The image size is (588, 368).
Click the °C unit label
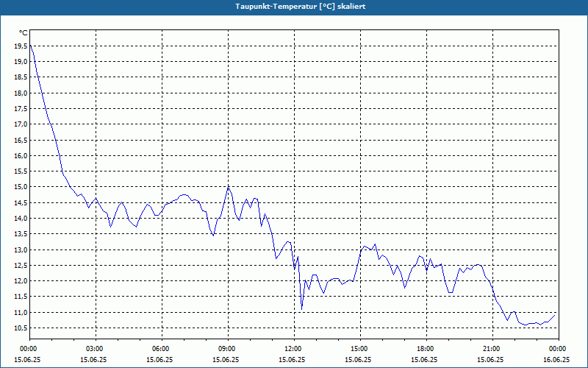[24, 33]
